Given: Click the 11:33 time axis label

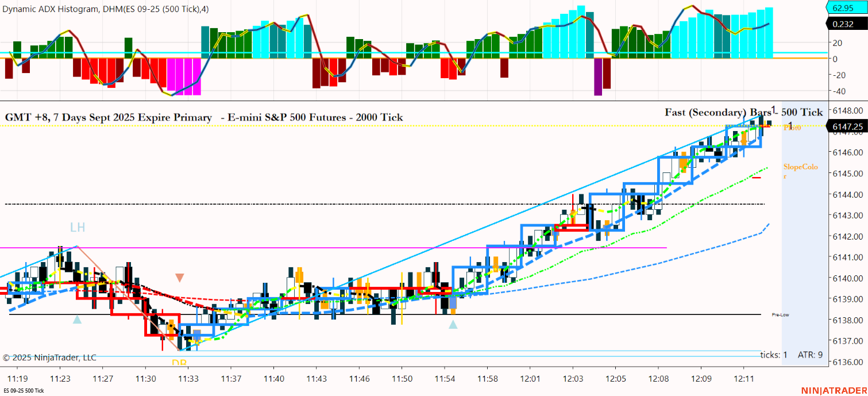Looking at the screenshot, I should (188, 379).
